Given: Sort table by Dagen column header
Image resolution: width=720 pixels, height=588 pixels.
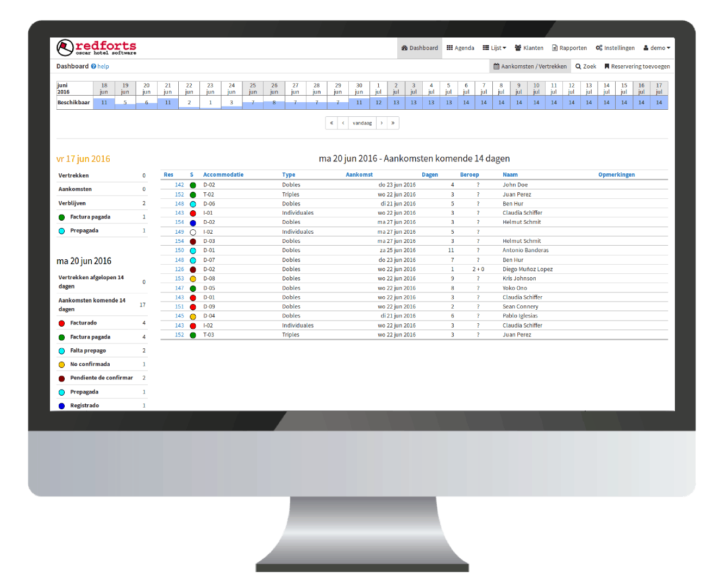Looking at the screenshot, I should pos(430,175).
